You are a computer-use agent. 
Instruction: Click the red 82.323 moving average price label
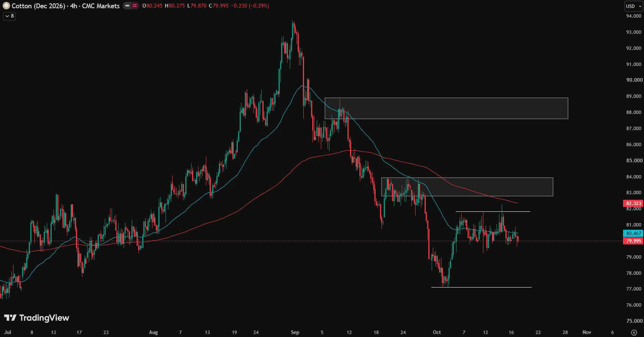tap(633, 204)
